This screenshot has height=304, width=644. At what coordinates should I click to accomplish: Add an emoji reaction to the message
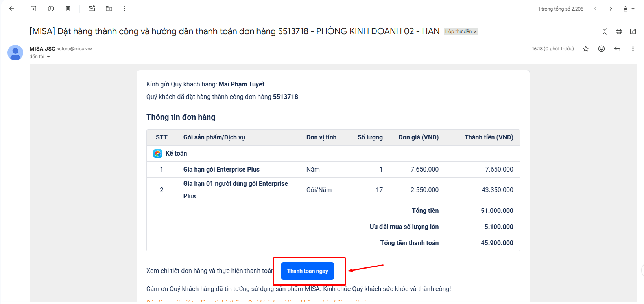(x=602, y=49)
